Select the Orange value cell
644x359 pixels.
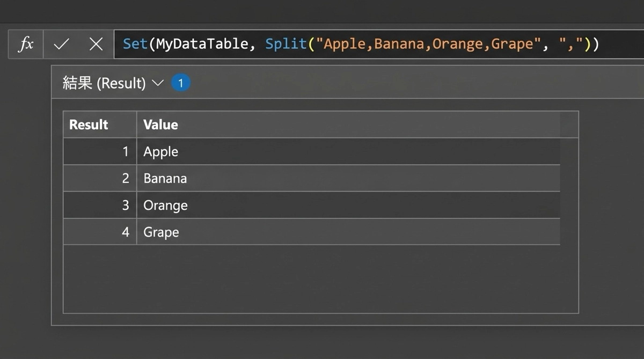[165, 206]
